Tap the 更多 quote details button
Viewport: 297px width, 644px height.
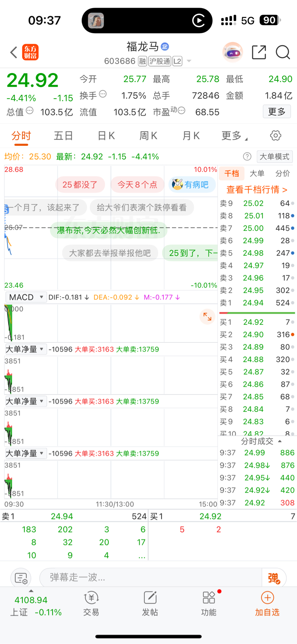(277, 111)
